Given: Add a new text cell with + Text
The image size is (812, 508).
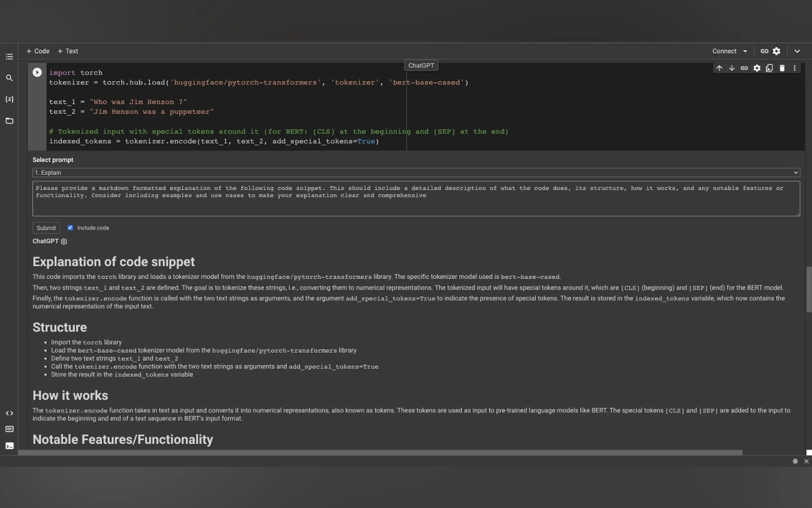Looking at the screenshot, I should pos(68,51).
